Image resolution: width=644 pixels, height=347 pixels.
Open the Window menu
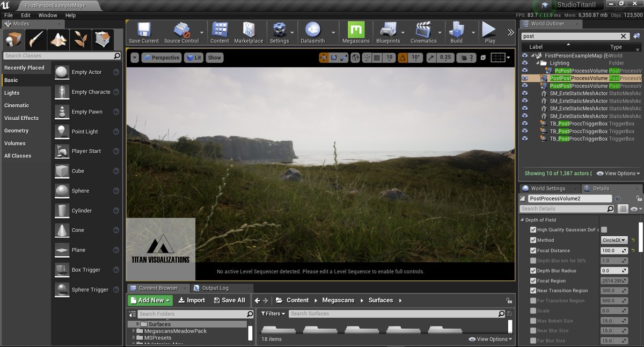pyautogui.click(x=48, y=16)
